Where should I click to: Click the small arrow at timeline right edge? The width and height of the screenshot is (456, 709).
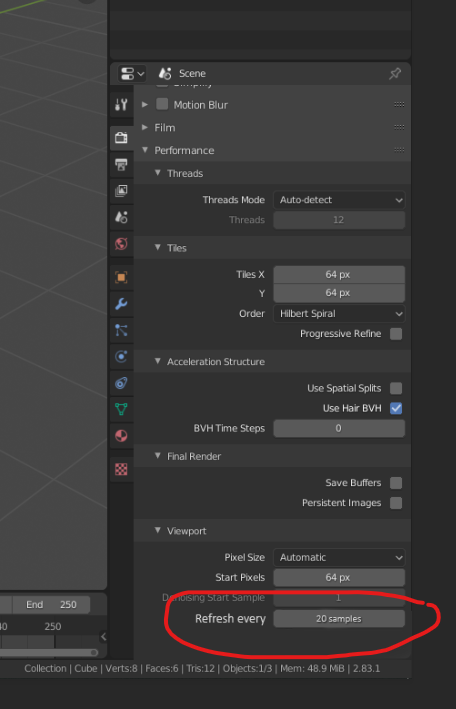pos(103,637)
